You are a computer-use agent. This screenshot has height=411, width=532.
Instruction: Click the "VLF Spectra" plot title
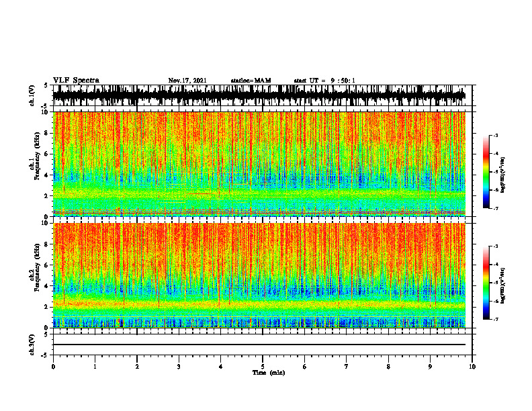(x=76, y=81)
